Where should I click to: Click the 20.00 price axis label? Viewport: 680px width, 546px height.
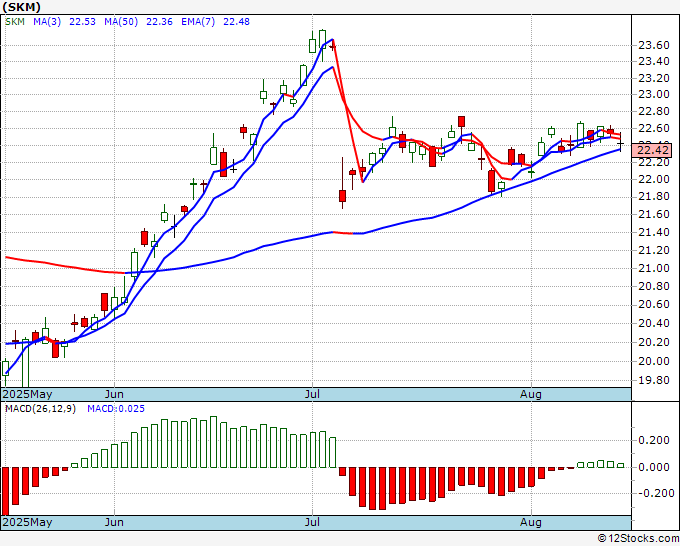tap(654, 361)
